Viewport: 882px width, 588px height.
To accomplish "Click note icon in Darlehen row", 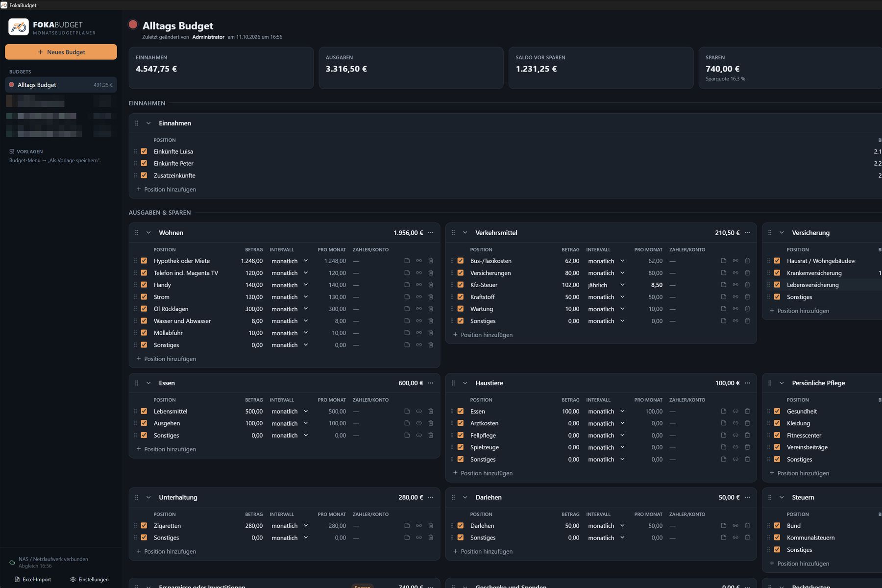I will [723, 525].
